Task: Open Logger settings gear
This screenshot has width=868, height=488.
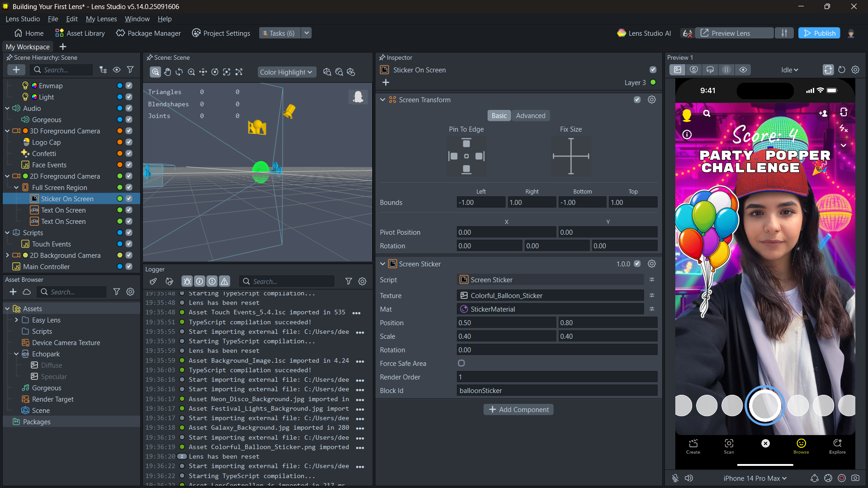Action: click(362, 281)
